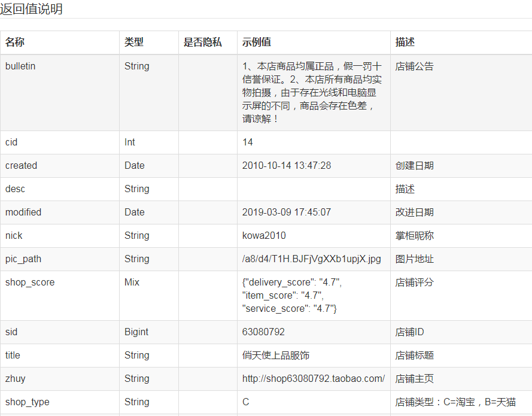The image size is (532, 416).
Task: Click the cid field name
Action: point(11,142)
